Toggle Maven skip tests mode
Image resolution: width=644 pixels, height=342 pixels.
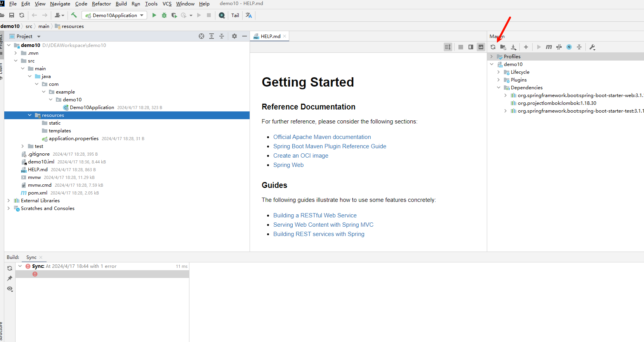tap(569, 47)
